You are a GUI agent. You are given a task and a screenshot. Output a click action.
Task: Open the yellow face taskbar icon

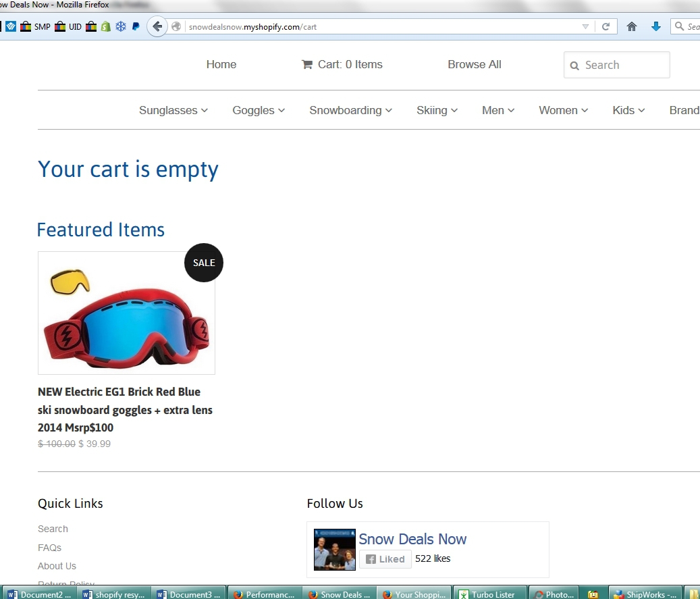click(593, 594)
